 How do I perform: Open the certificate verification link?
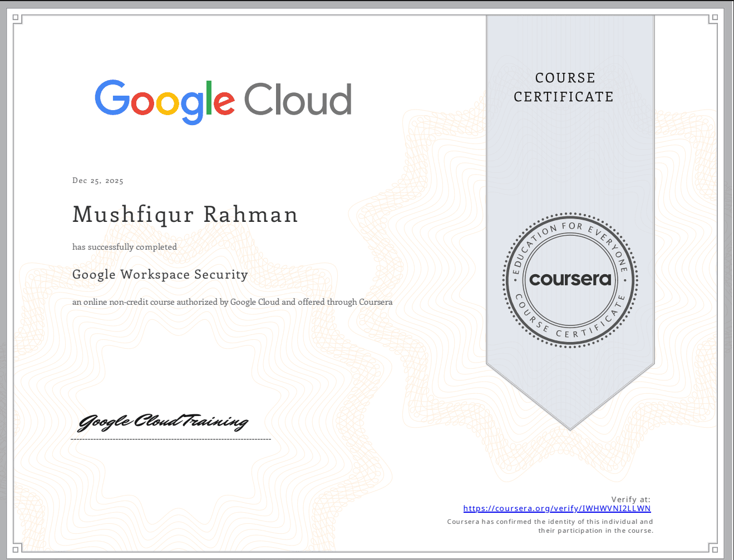tap(556, 508)
